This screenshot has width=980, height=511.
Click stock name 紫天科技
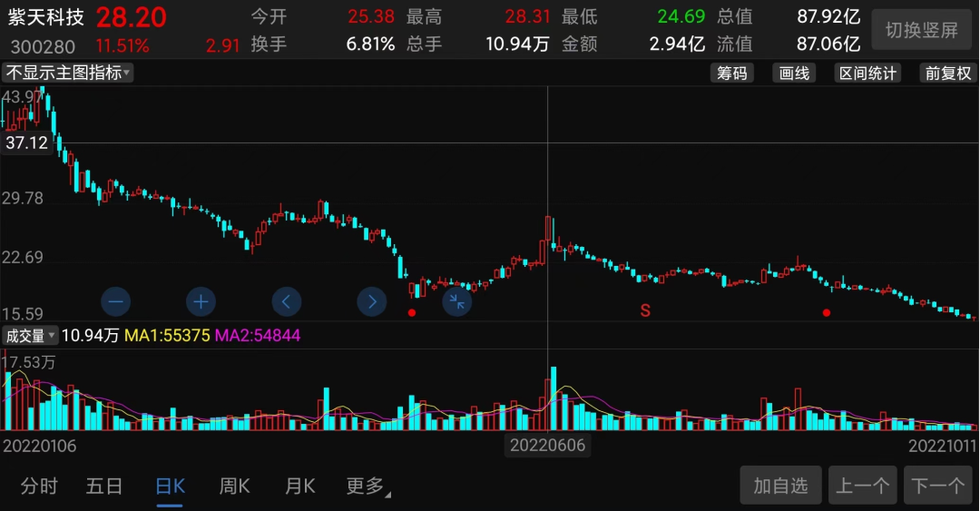tap(45, 17)
